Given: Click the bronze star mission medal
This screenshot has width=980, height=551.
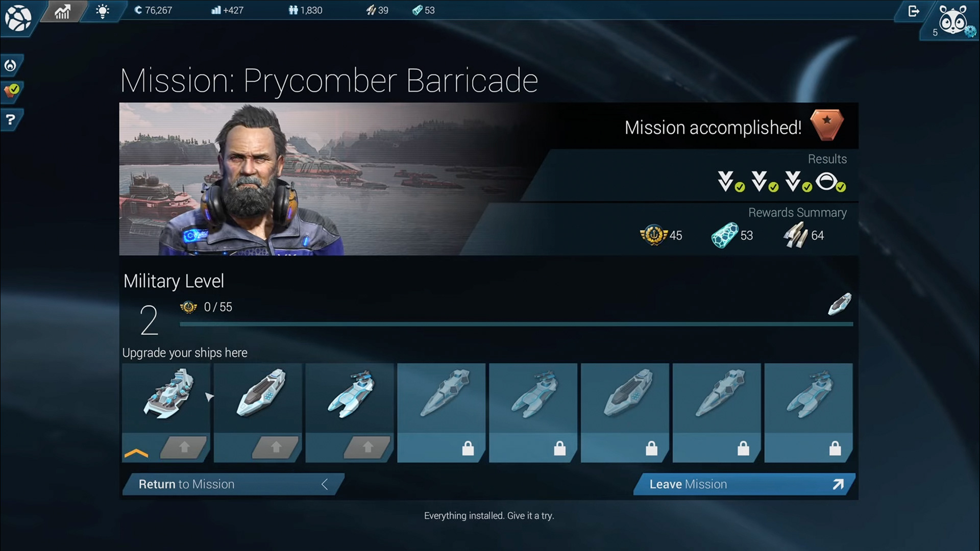Looking at the screenshot, I should tap(827, 124).
